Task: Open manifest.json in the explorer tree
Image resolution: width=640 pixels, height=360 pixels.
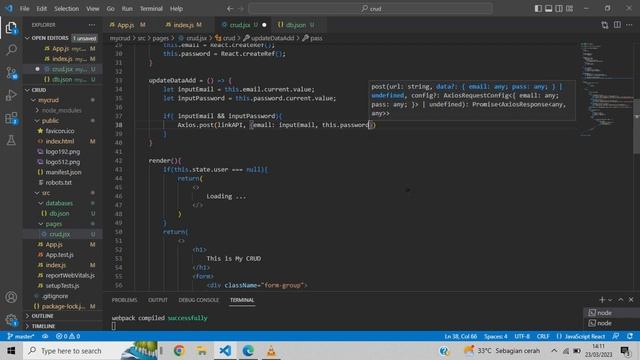Action: (63, 172)
